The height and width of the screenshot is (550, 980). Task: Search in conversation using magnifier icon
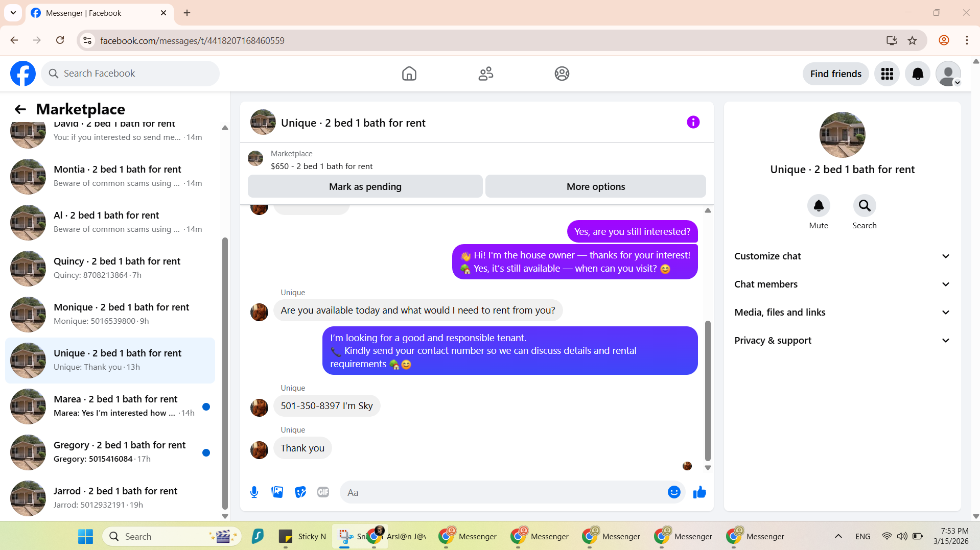(865, 206)
